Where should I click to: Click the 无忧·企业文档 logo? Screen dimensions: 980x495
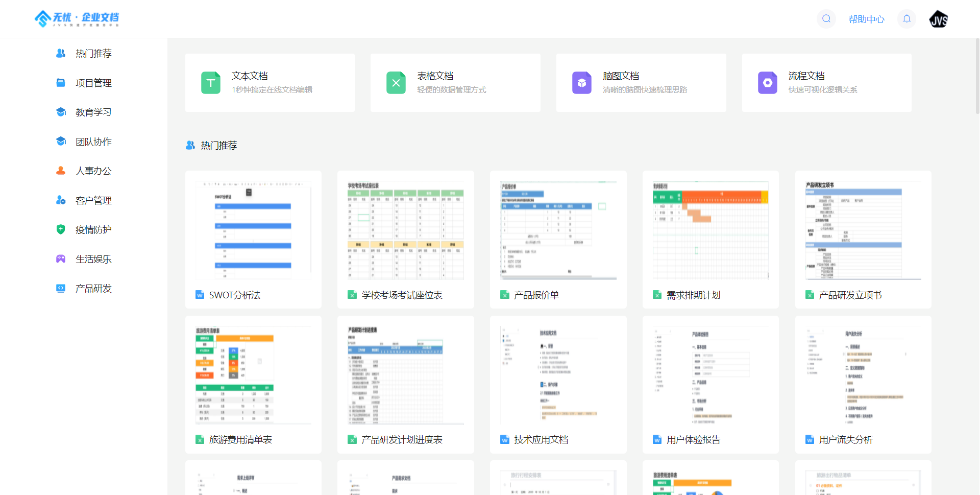pos(77,19)
